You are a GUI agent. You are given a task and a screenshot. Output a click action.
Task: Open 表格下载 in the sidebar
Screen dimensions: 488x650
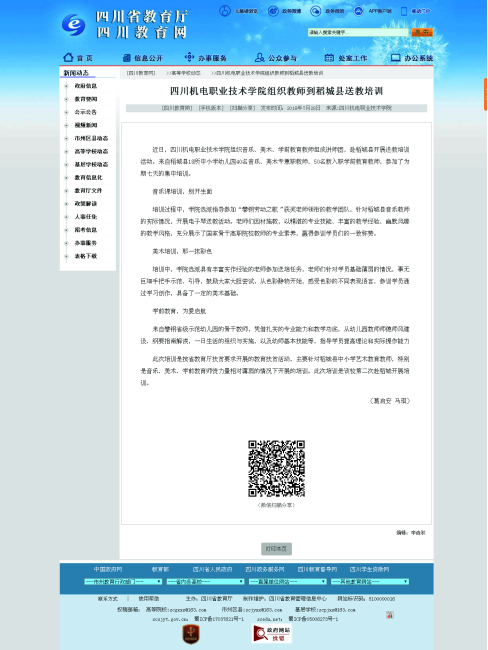click(x=86, y=256)
